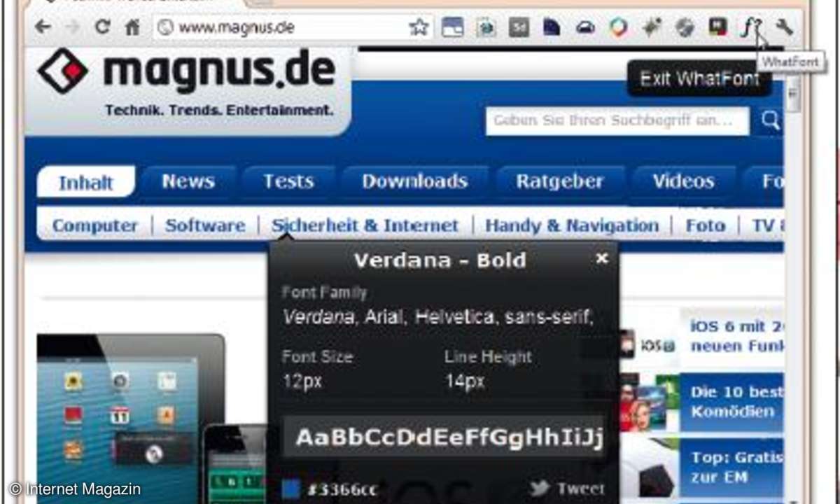Click the Verdana, Arial, Helvetica font family text

pos(438,317)
